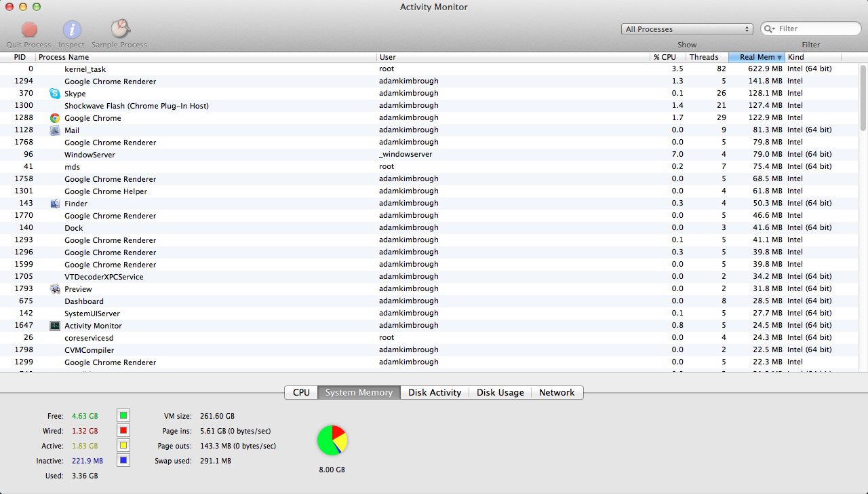Select the Google Chrome Helper row
This screenshot has height=494, width=868.
click(429, 191)
